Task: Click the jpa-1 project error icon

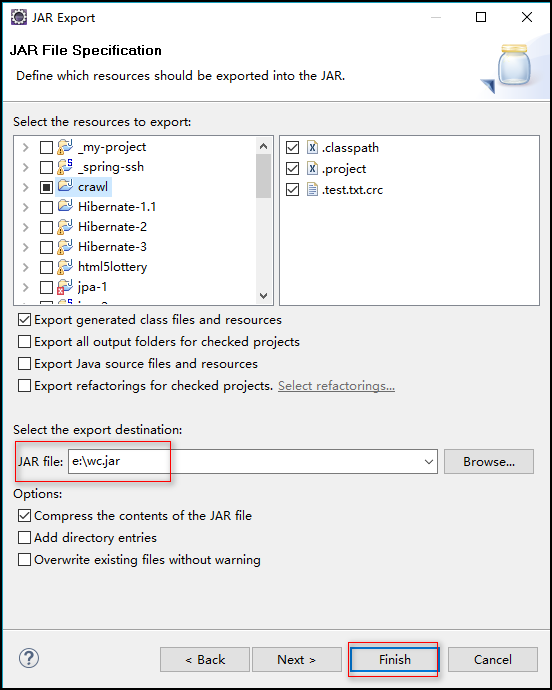Action: [65, 286]
